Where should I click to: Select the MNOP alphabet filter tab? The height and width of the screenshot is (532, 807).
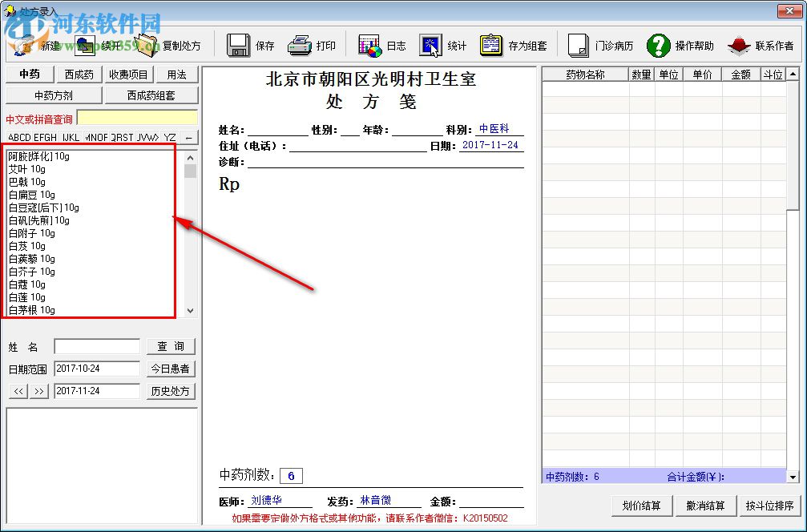[x=95, y=137]
